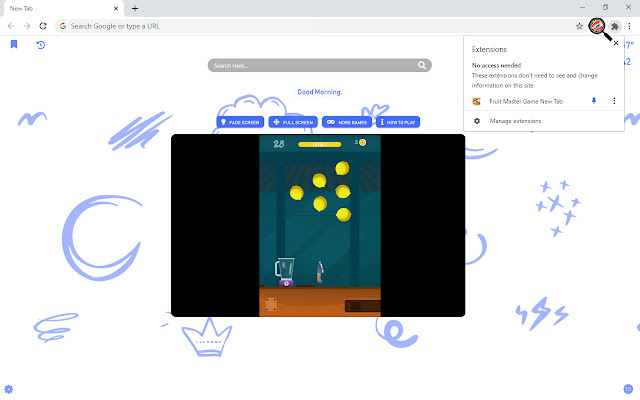640x400 pixels.
Task: Click the How To Play button
Action: point(398,122)
